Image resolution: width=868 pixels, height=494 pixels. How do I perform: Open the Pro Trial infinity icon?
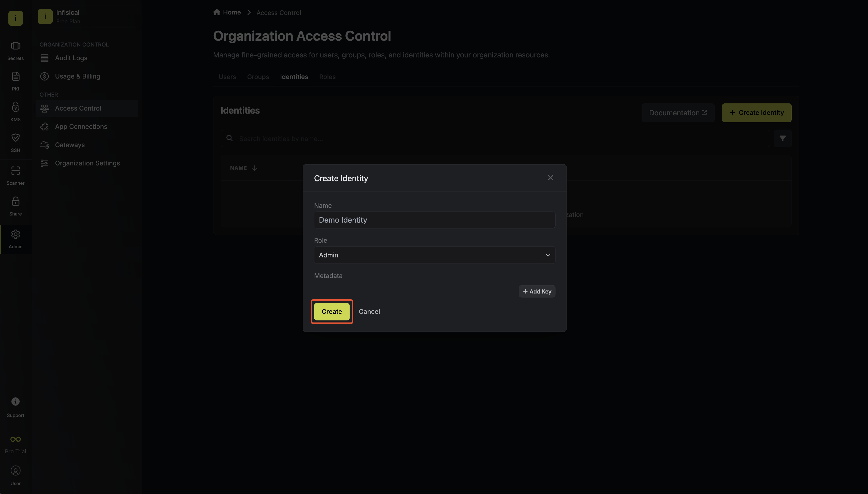(15, 439)
